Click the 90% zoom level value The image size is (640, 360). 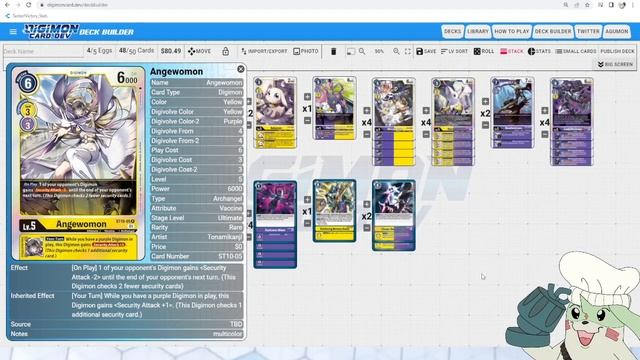pyautogui.click(x=379, y=51)
